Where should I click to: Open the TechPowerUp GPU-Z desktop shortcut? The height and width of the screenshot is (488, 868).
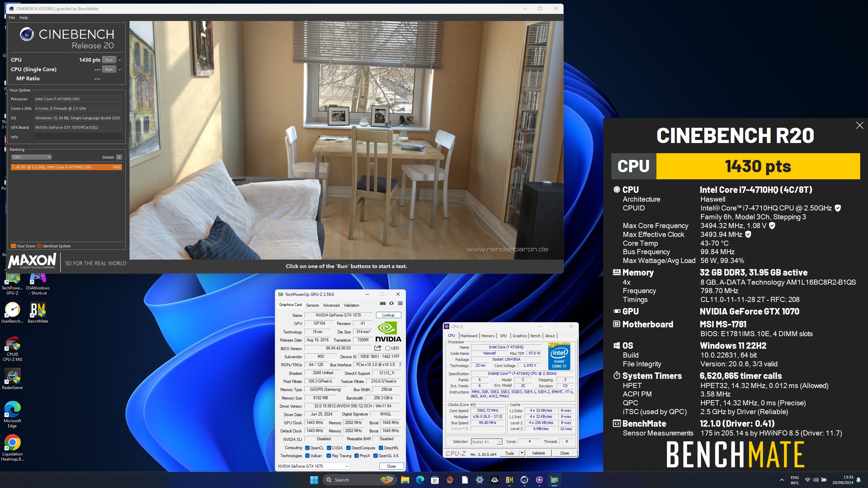(12, 284)
